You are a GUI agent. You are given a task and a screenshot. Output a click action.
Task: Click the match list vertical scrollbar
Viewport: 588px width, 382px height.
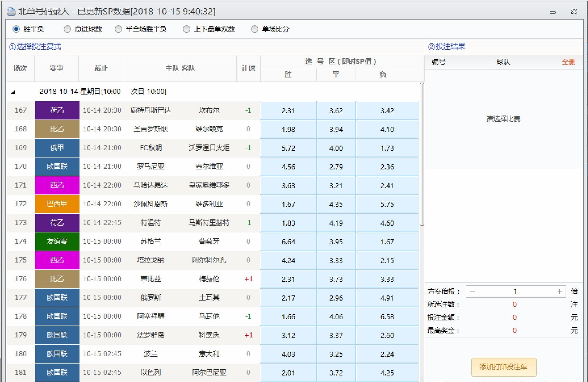coord(422,154)
